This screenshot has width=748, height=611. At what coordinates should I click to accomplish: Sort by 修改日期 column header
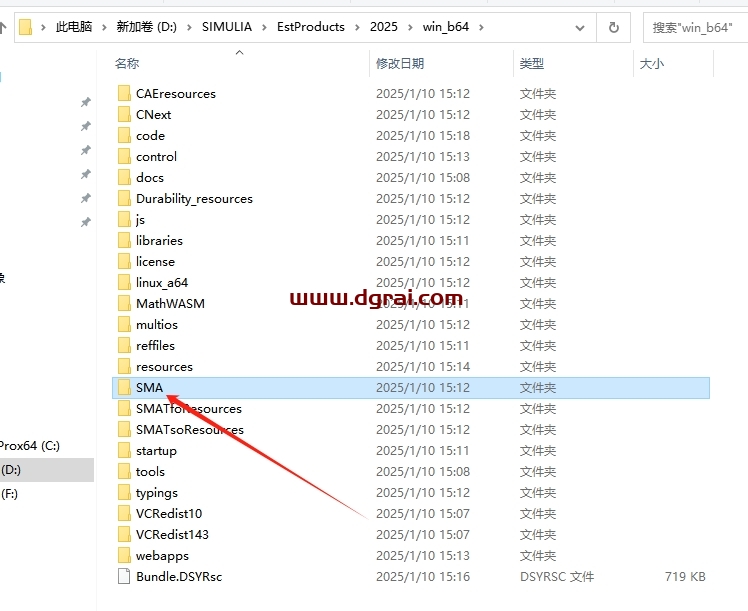pos(400,63)
